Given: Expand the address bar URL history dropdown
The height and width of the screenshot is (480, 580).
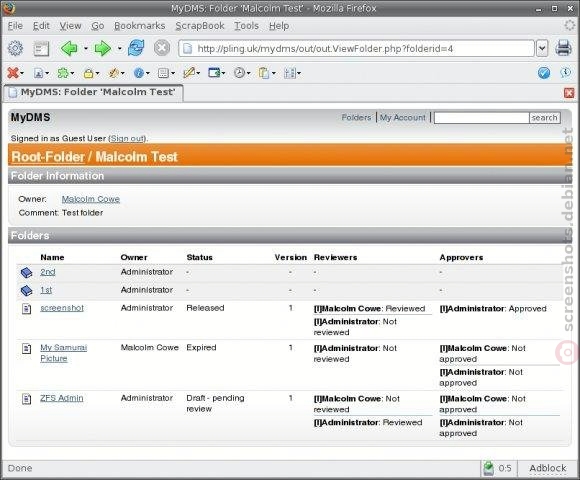Looking at the screenshot, I should coord(542,48).
